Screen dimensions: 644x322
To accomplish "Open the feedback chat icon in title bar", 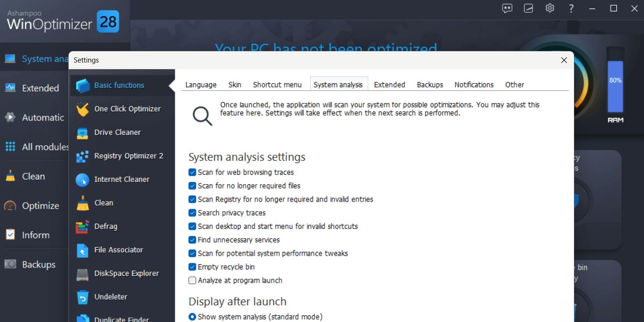I will 507,8.
